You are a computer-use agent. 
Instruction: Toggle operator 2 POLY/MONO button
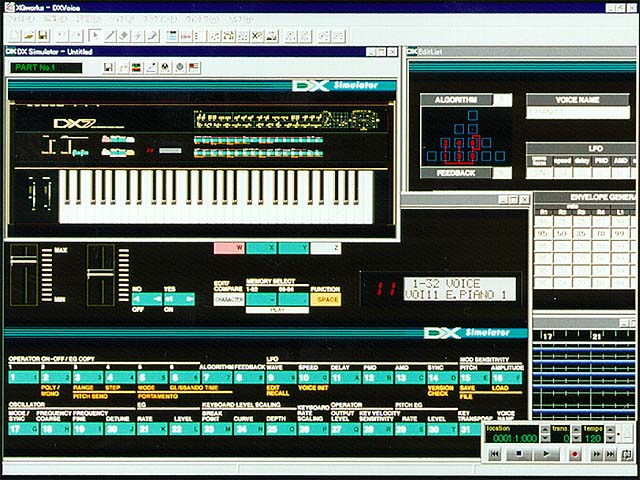tap(56, 377)
